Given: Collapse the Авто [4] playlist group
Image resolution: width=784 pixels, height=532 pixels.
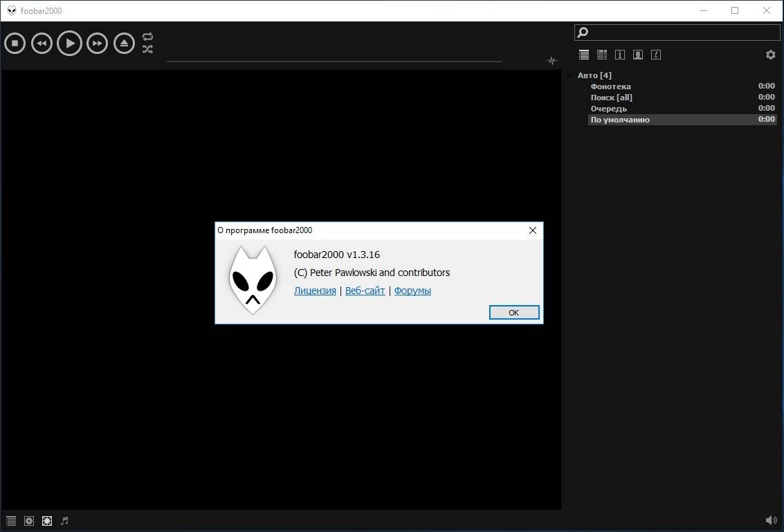Looking at the screenshot, I should (x=569, y=75).
